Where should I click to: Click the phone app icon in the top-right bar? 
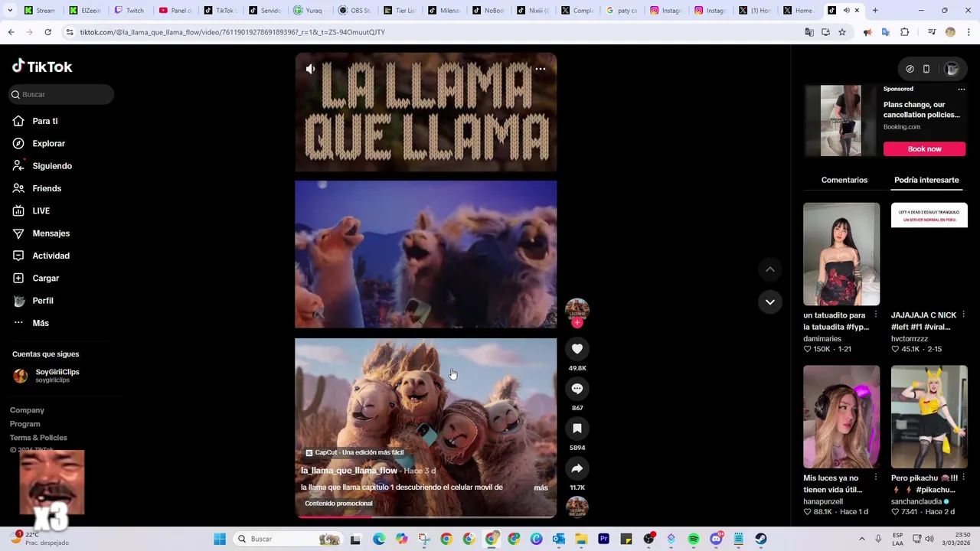coord(926,69)
